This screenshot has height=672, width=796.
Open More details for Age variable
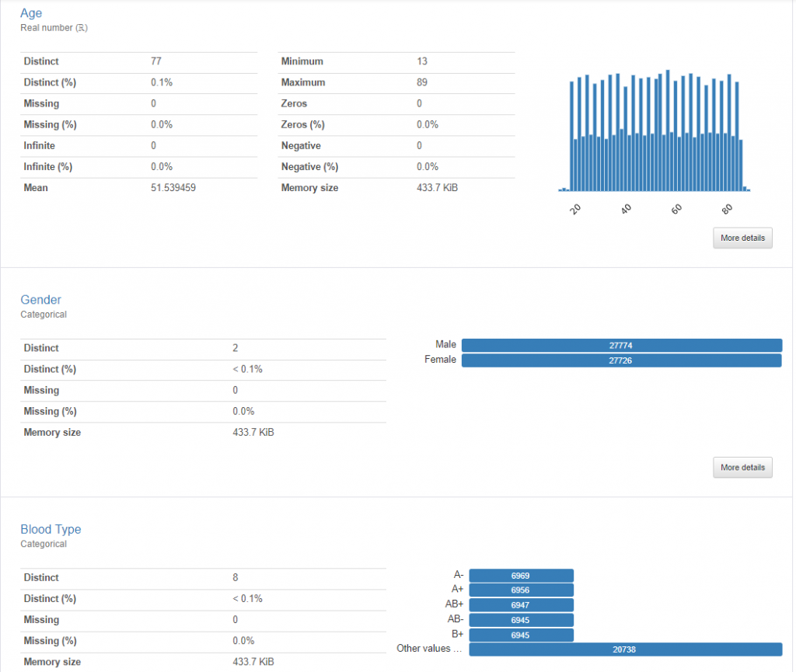pos(742,238)
